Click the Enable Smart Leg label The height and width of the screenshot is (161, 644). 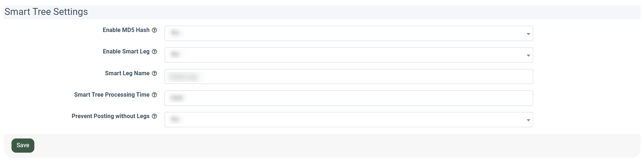126,52
